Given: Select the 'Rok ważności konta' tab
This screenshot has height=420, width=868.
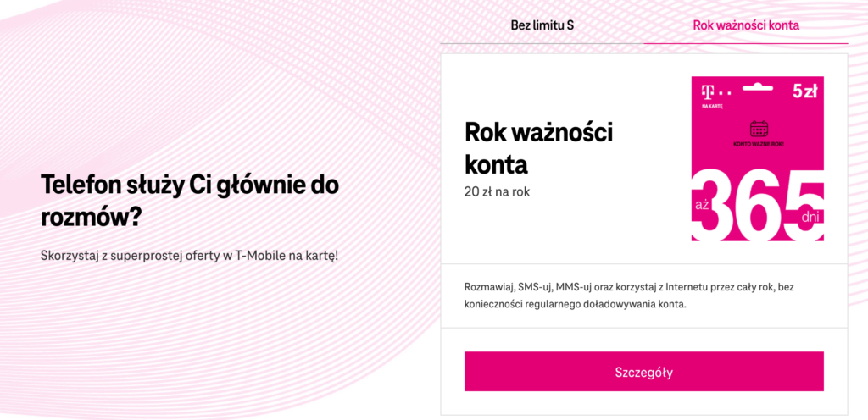Looking at the screenshot, I should point(746,25).
